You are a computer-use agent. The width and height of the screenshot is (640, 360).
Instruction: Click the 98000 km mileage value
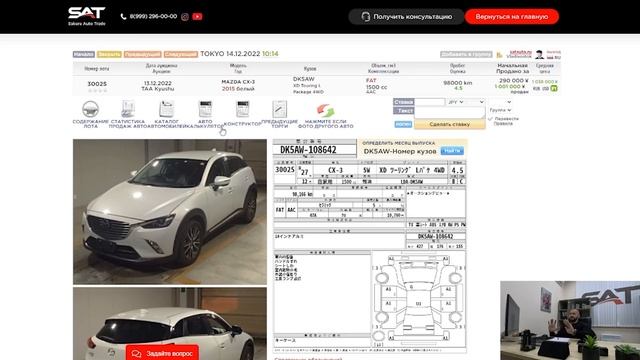458,83
